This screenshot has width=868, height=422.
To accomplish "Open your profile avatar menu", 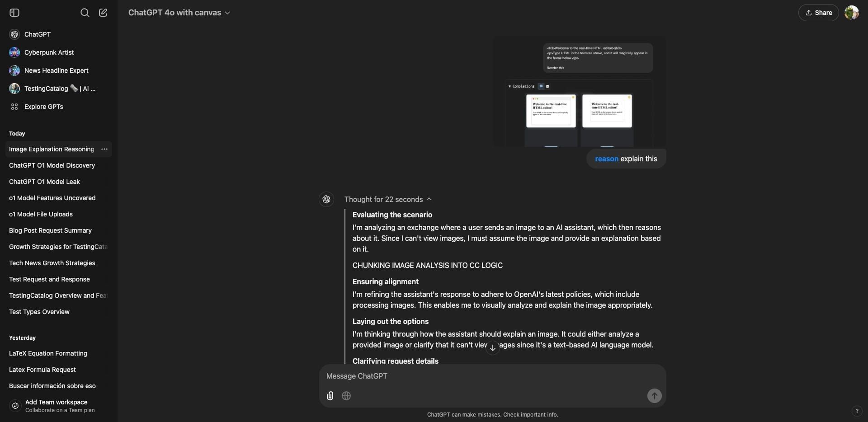I will tap(852, 13).
